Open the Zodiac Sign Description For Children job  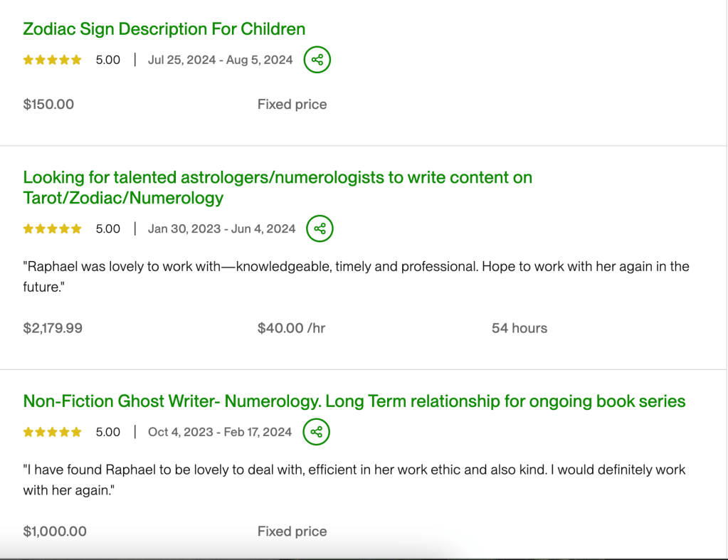(164, 29)
